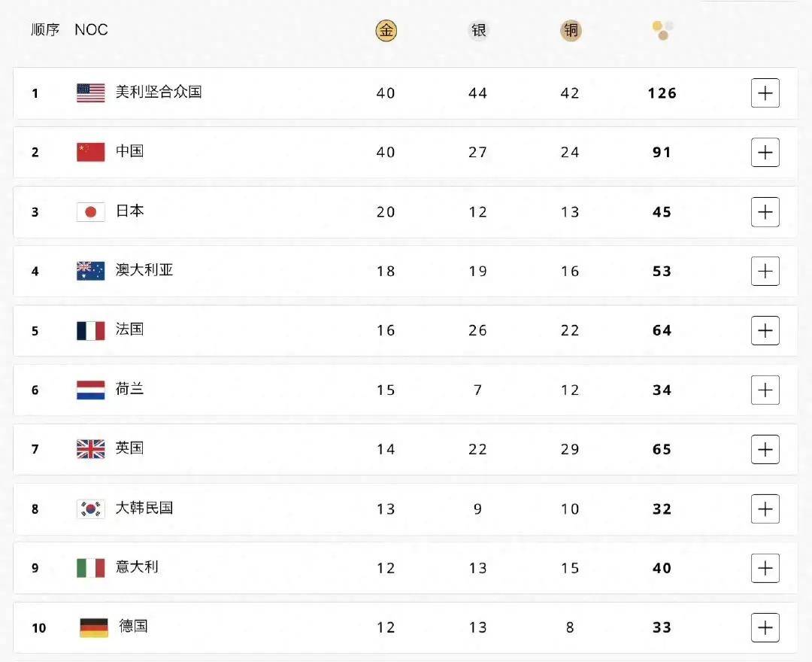Click the 顺序 column header
The image size is (812, 662).
(x=45, y=30)
